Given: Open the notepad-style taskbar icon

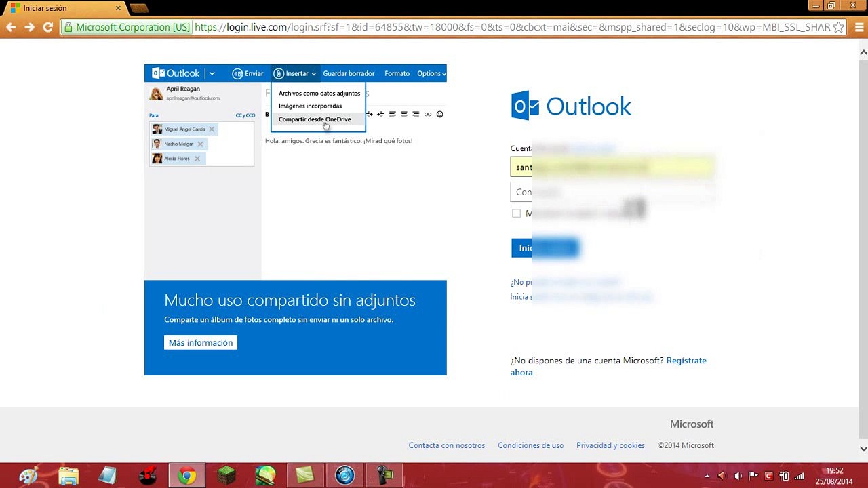Looking at the screenshot, I should pyautogui.click(x=108, y=476).
